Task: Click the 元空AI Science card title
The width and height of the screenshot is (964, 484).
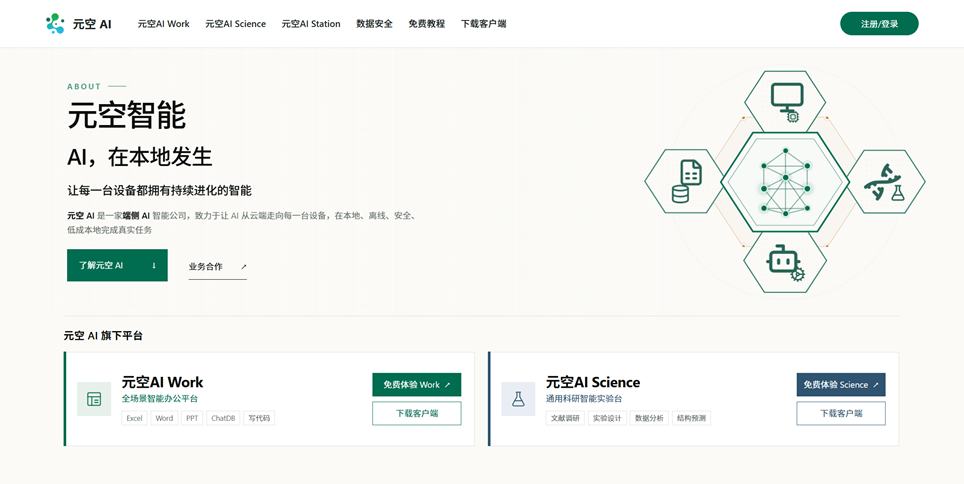Action: pyautogui.click(x=593, y=382)
